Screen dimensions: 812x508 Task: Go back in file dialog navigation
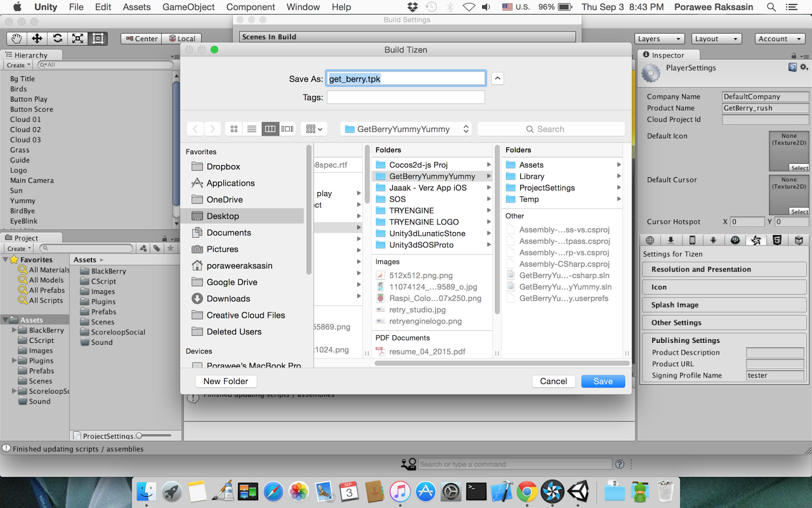click(195, 129)
